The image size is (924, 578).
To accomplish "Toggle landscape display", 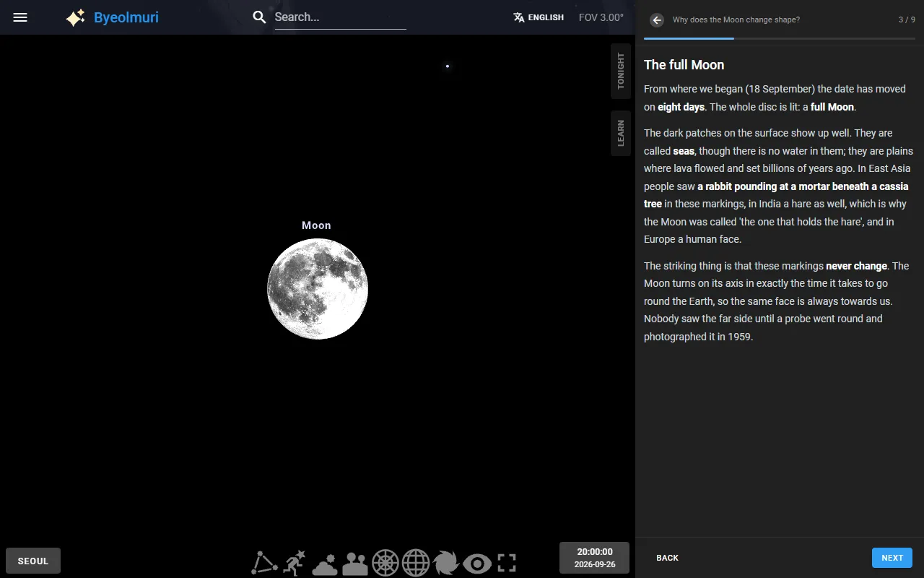I will point(355,564).
